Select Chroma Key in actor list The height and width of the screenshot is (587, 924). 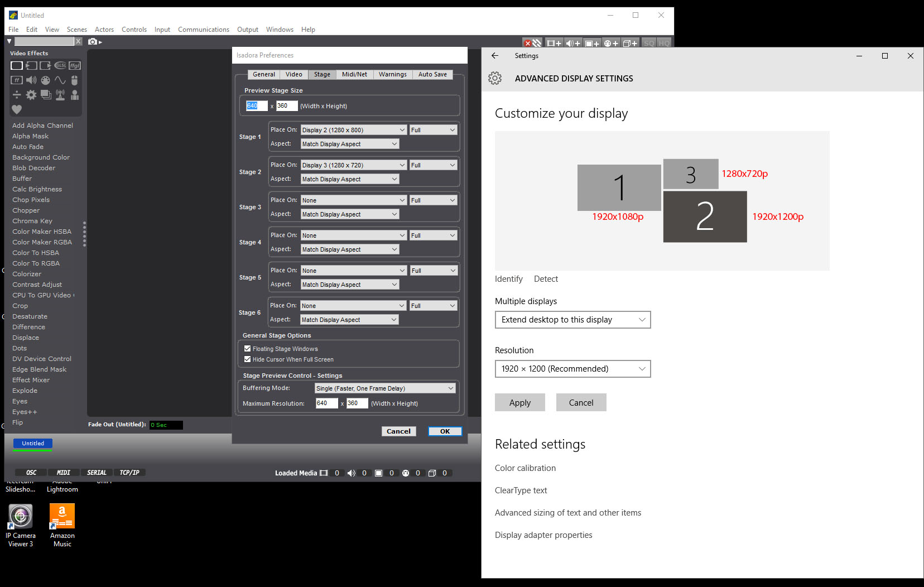32,221
